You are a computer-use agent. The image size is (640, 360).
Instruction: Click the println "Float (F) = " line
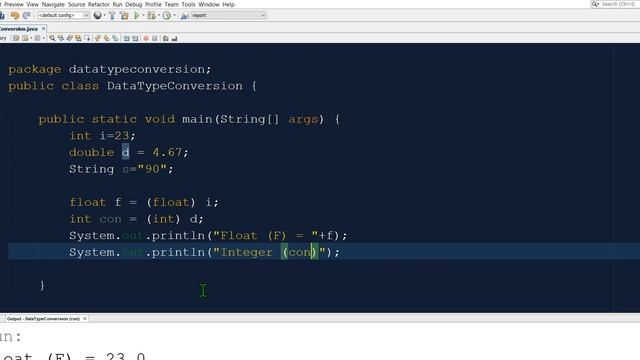(208, 236)
